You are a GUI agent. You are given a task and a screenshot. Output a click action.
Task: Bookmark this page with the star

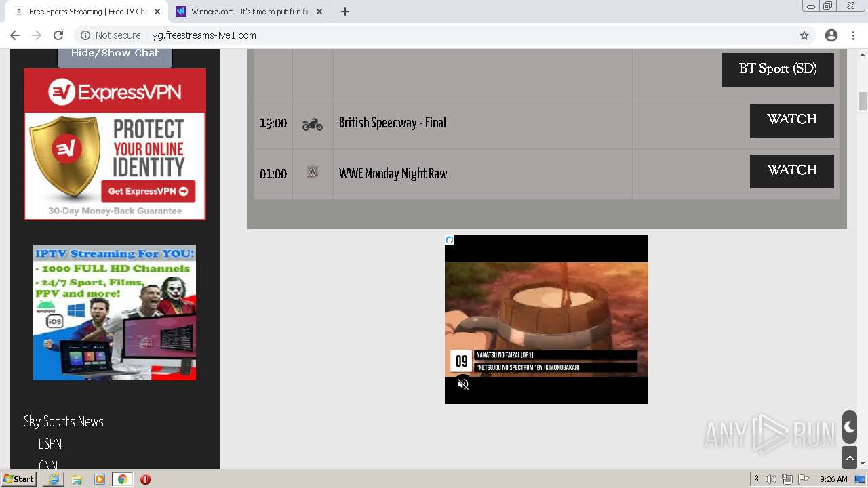804,35
